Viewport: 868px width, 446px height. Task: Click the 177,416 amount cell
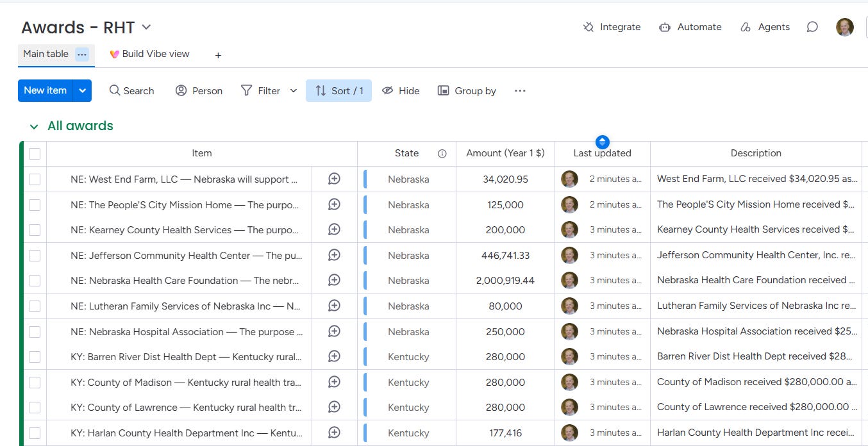click(x=505, y=433)
